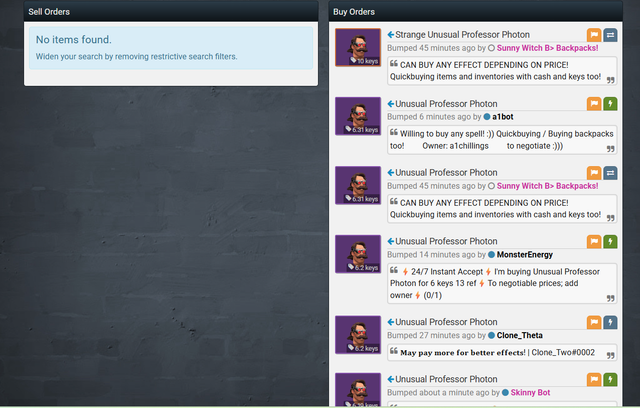Open Clone_Theta's user profile

(x=520, y=335)
